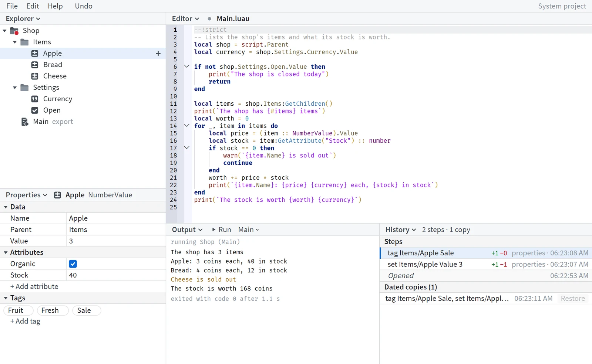Click the Items folder icon
Viewport: 592px width, 364px height.
click(24, 42)
